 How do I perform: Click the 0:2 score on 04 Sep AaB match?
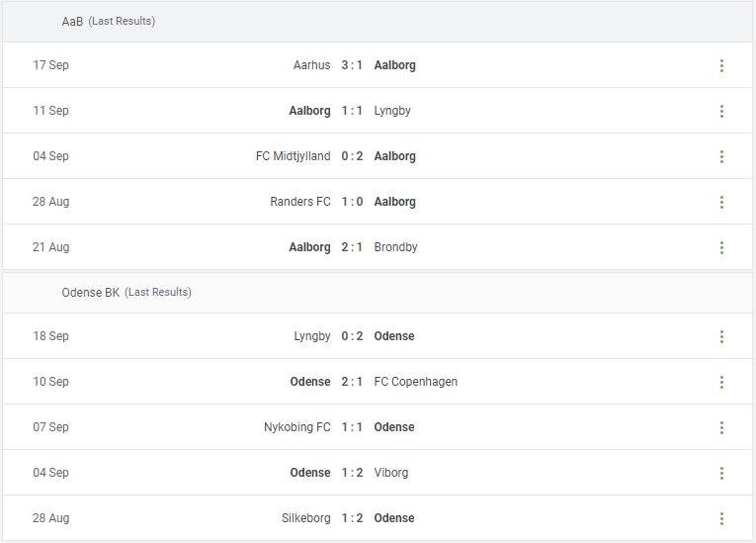(352, 156)
